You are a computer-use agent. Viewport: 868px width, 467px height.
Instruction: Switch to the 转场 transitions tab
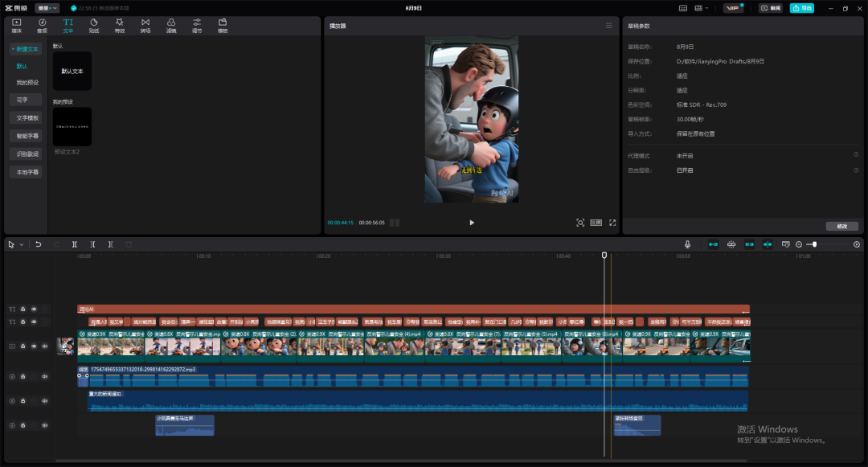pos(145,26)
